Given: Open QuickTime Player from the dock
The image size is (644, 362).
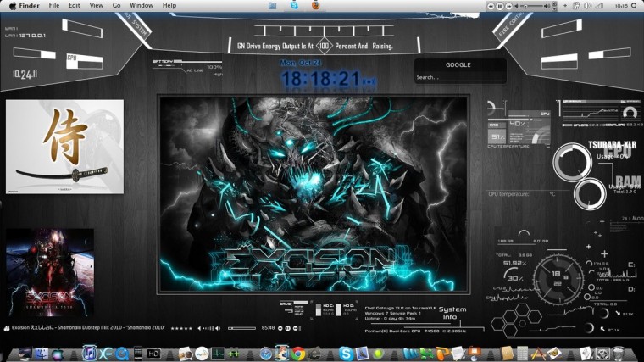Looking at the screenshot, I should point(122,354).
